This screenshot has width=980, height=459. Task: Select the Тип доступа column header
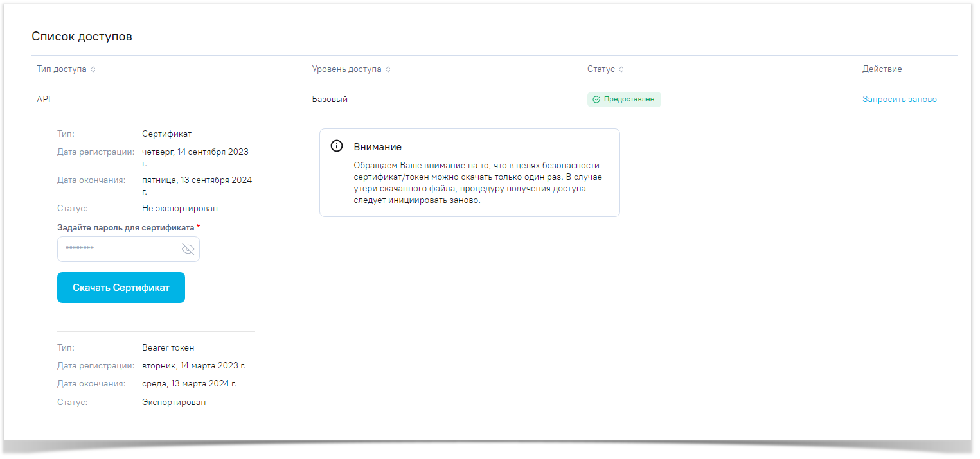62,69
